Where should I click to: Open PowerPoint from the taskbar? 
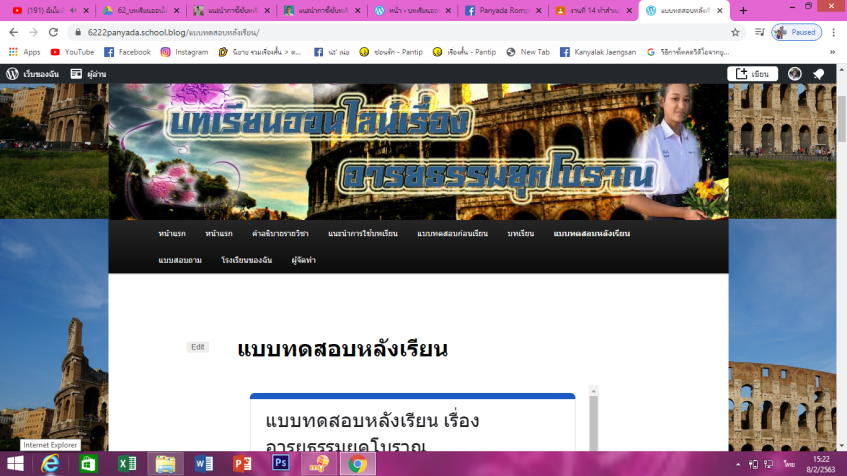pos(242,463)
